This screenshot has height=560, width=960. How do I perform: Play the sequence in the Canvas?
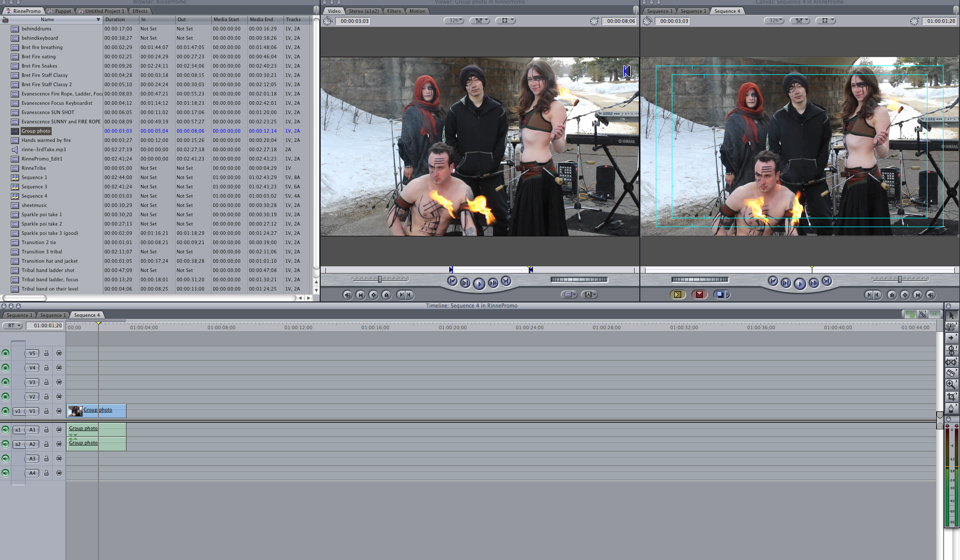(799, 283)
